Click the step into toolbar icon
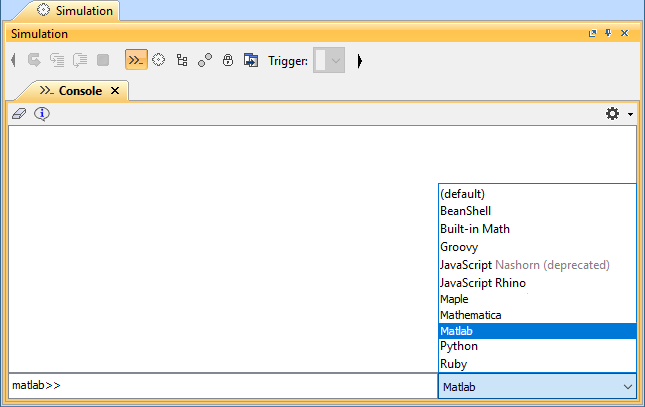The height and width of the screenshot is (407, 645). point(34,60)
